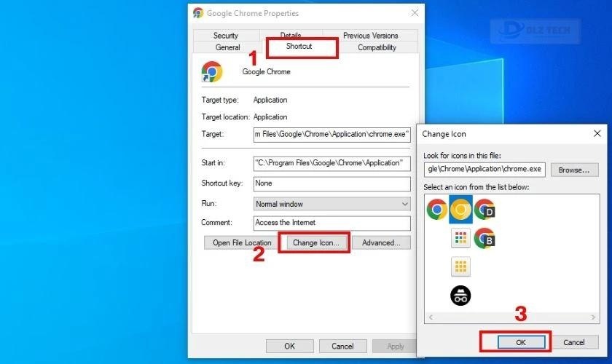The height and width of the screenshot is (364, 612).
Task: Open the Run dropdown showing Normal window
Action: click(331, 204)
